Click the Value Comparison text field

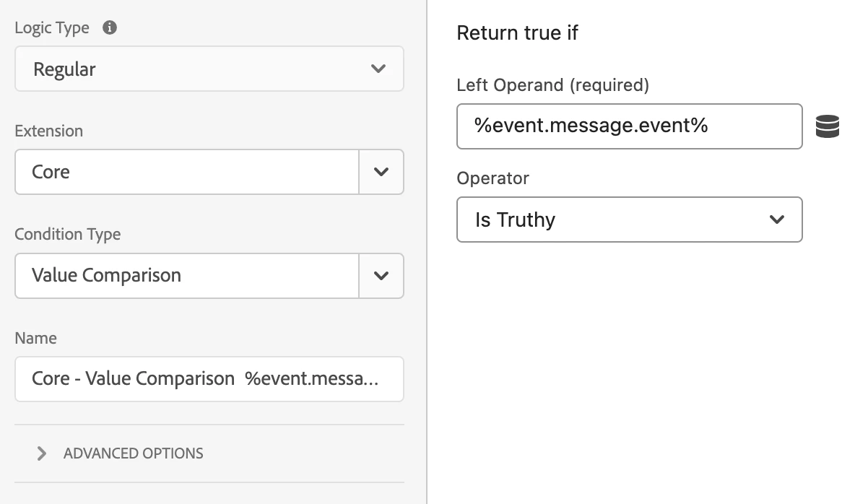click(186, 275)
